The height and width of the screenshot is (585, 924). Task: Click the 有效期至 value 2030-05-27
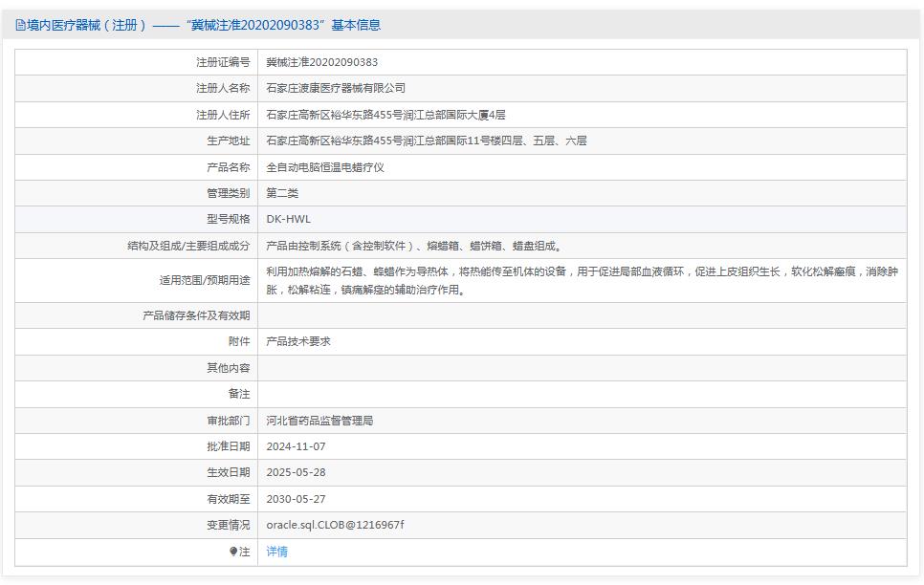coord(298,498)
